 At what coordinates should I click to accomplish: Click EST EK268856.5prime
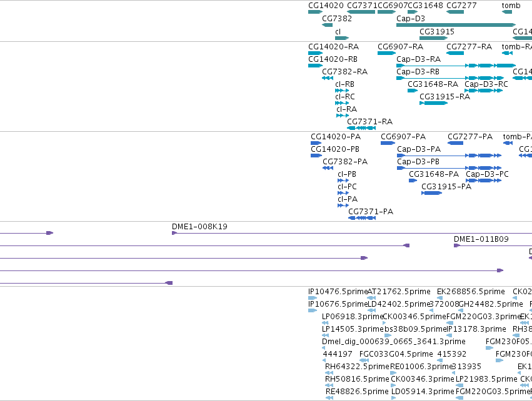click(471, 292)
